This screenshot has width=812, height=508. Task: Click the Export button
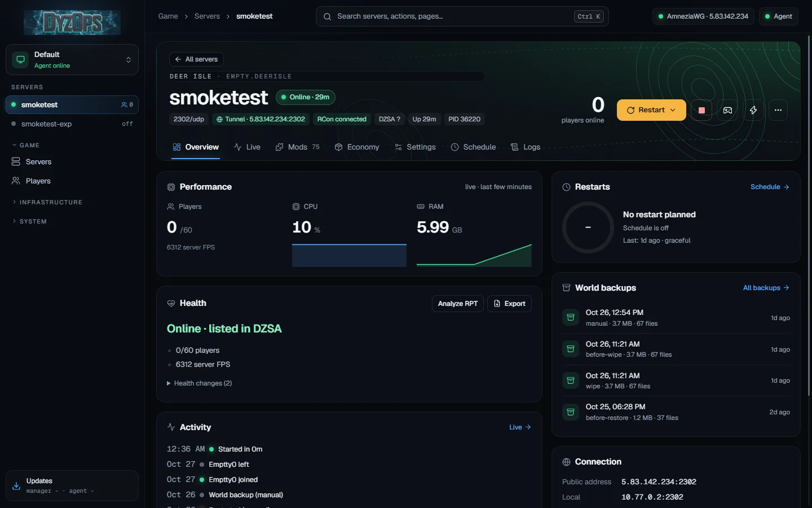(x=509, y=304)
